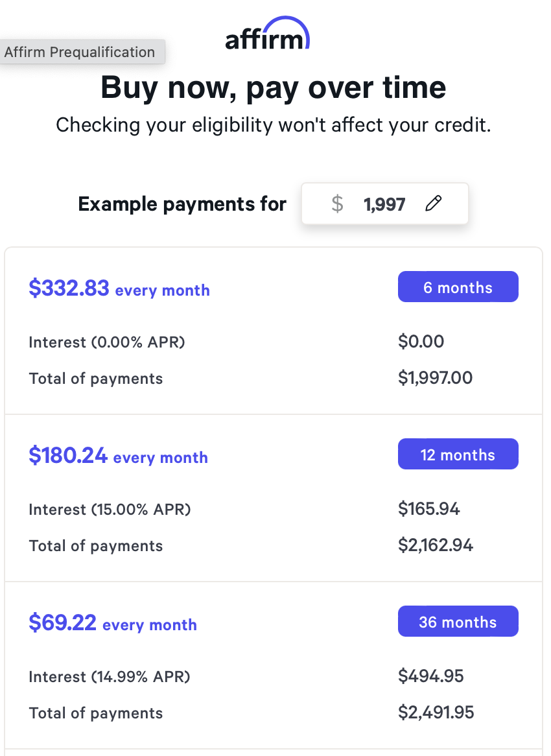551x756 pixels.
Task: Choose the 36 months plan badge
Action: coord(458,622)
